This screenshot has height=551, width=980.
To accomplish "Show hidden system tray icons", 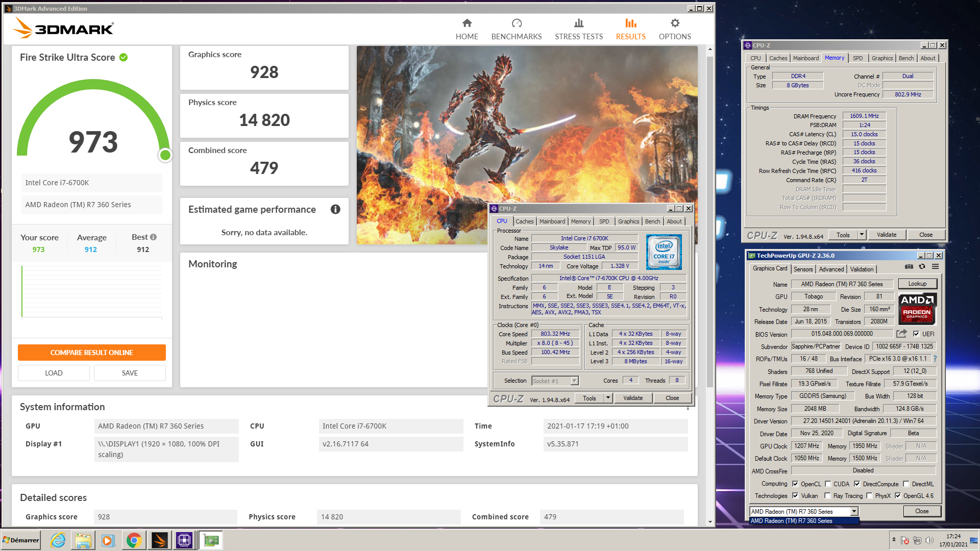I will (893, 540).
